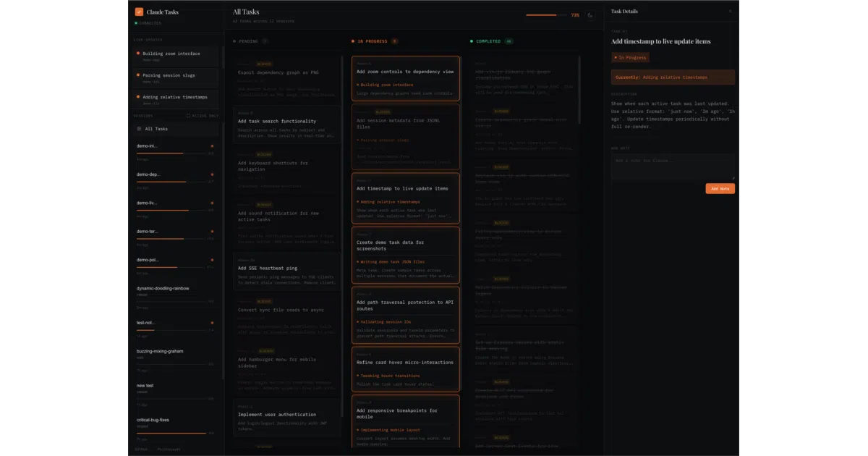This screenshot has width=868, height=456.
Task: Click demo-ini session progress bar
Action: [x=171, y=153]
